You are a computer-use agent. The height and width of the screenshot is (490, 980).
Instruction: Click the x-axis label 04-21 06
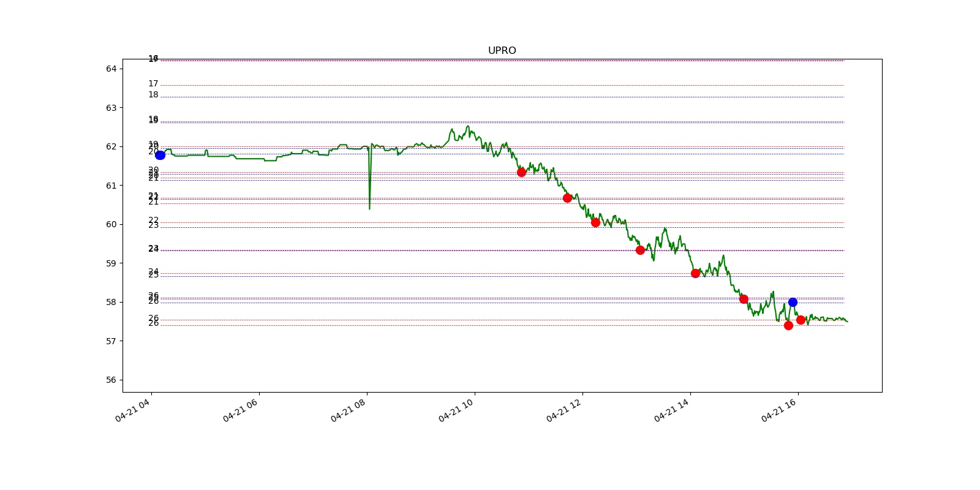click(x=241, y=410)
